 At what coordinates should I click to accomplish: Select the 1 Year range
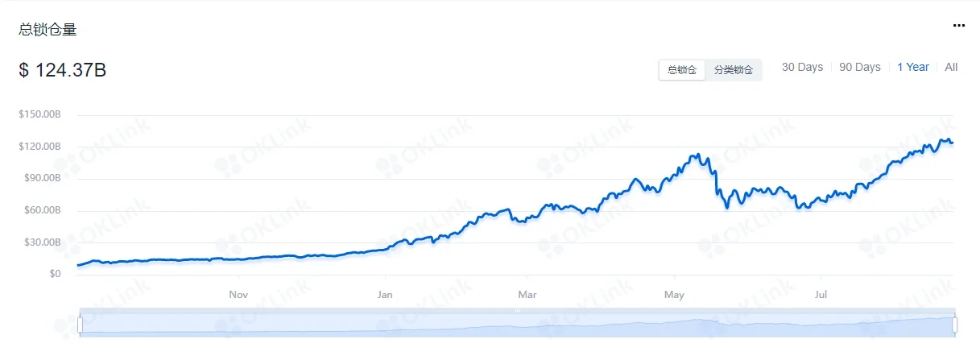913,68
